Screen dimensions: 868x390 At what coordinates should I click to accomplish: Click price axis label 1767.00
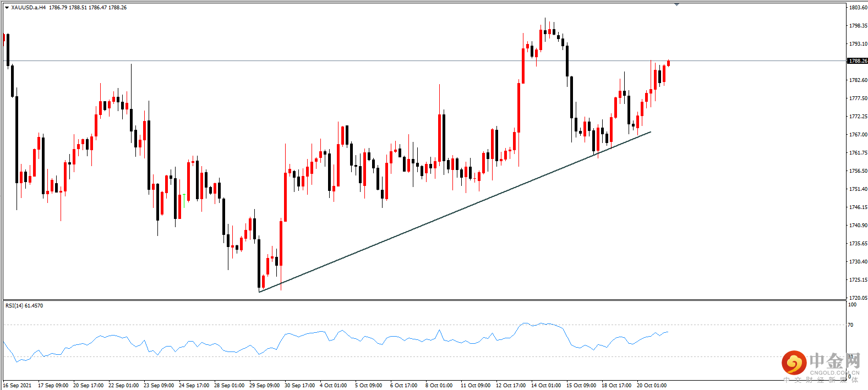click(x=858, y=135)
